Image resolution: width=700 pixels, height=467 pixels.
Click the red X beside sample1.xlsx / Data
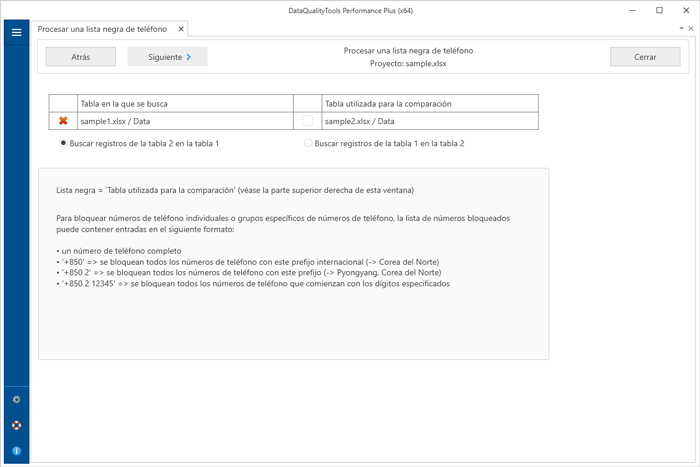(x=63, y=121)
